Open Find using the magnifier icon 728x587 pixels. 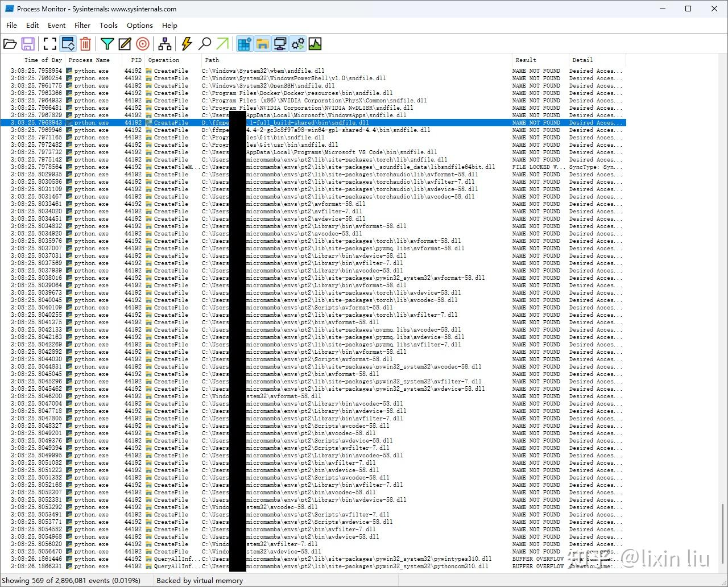pyautogui.click(x=205, y=43)
